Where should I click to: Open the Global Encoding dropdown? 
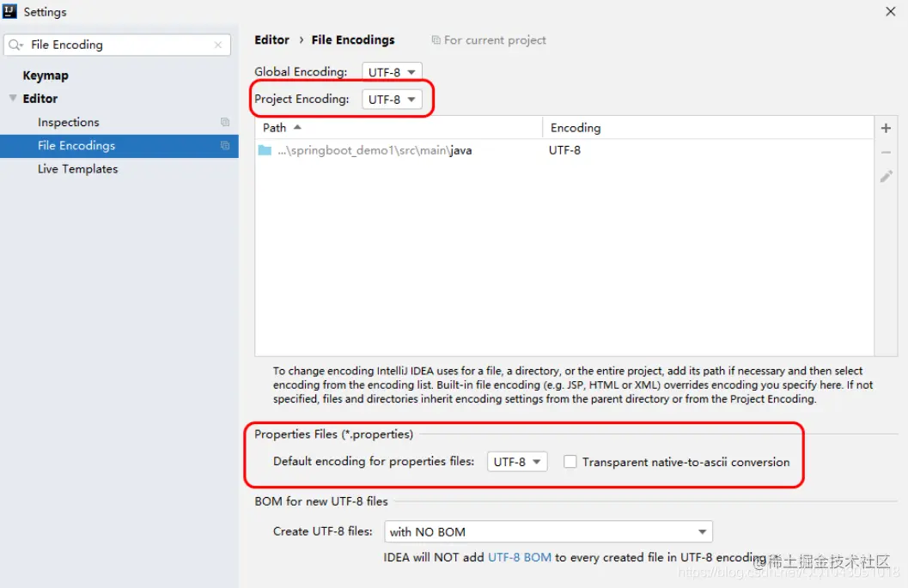click(392, 72)
